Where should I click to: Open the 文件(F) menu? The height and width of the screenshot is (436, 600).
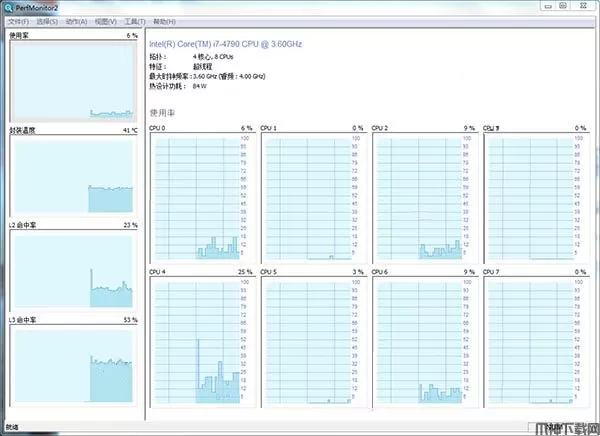[x=18, y=21]
